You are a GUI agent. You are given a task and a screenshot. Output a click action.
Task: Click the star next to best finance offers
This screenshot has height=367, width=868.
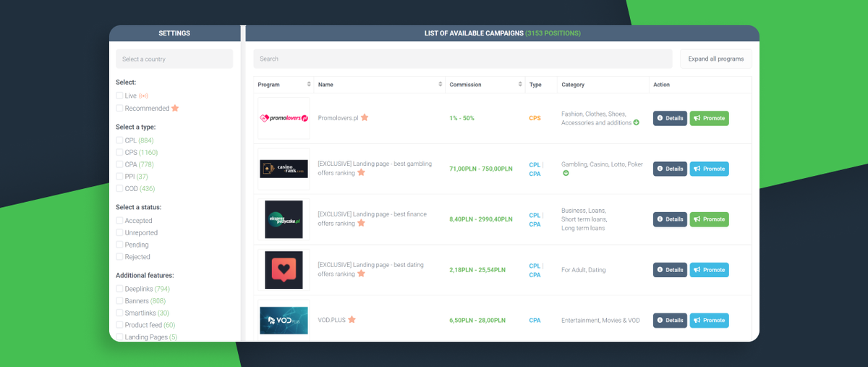361,223
